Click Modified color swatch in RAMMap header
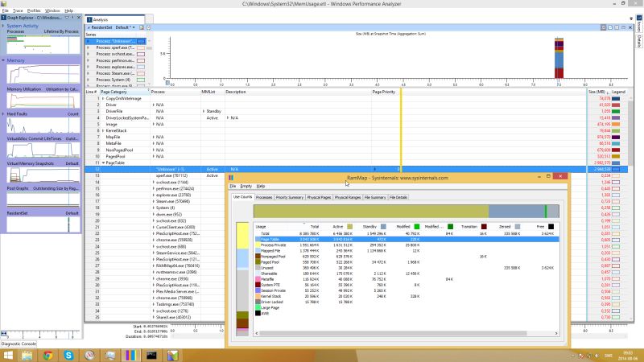Screen dimensions: 644x362 pyautogui.click(x=417, y=227)
